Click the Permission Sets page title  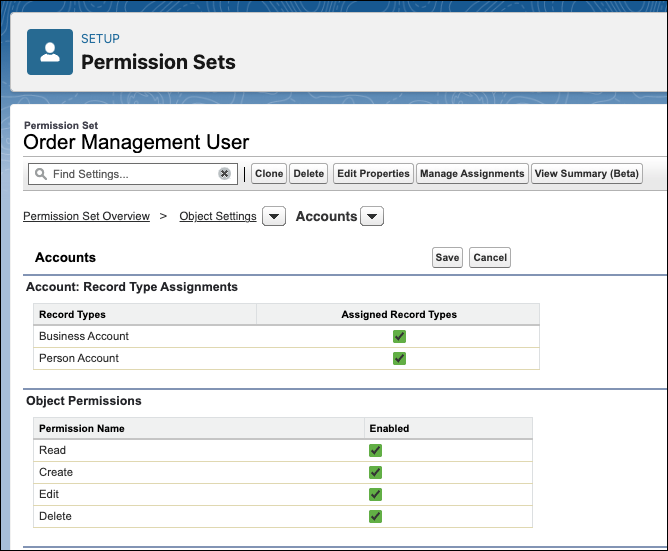tap(158, 62)
